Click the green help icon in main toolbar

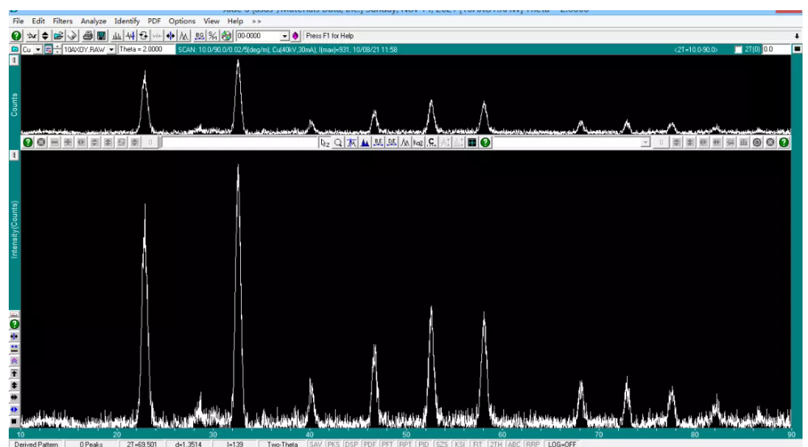click(x=16, y=36)
